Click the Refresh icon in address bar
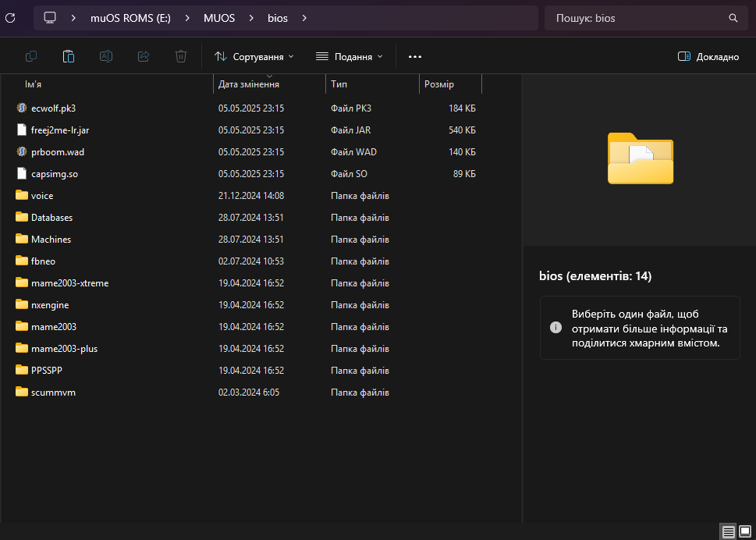 coord(10,18)
